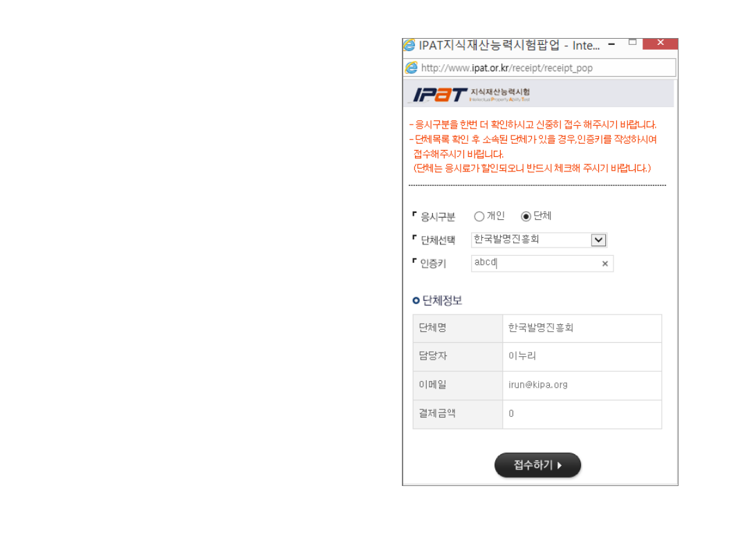Focus the 인증키 input field

click(533, 263)
